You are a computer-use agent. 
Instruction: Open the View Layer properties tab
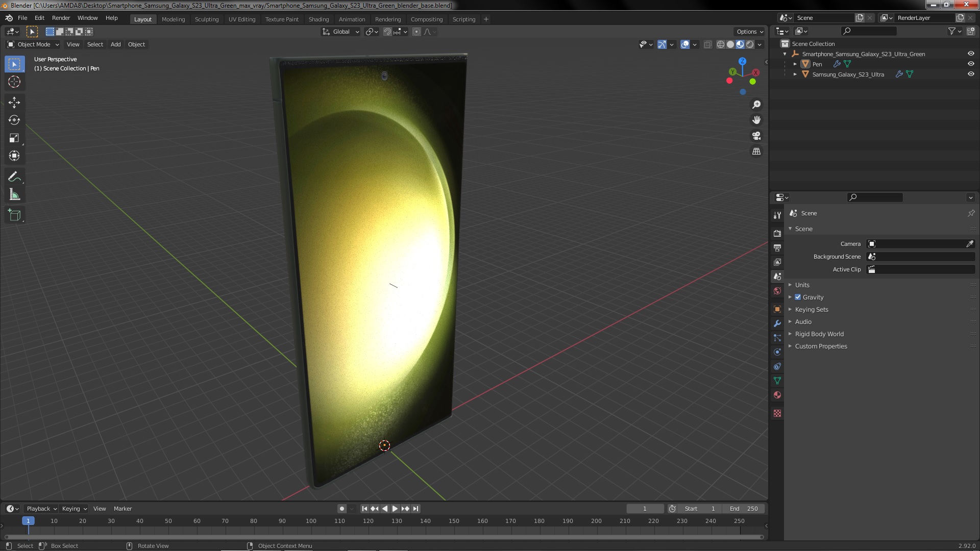coord(777,262)
